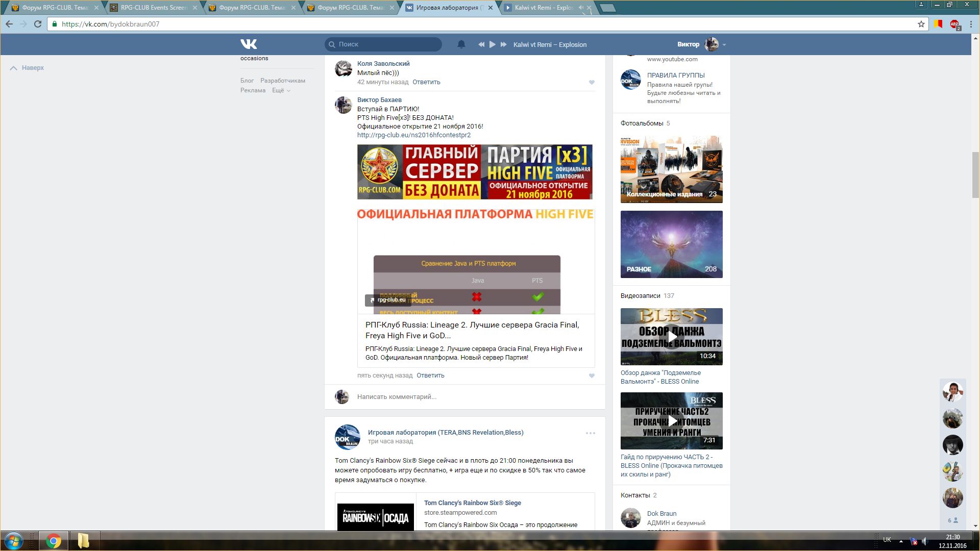Open post options three-dots menu
This screenshot has height=551, width=980.
click(x=590, y=433)
